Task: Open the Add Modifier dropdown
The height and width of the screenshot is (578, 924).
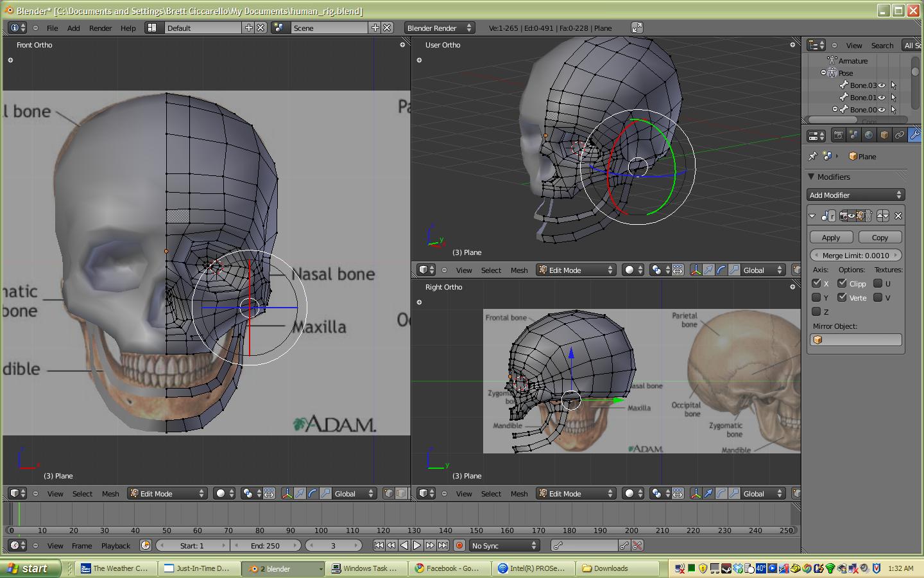Action: (x=856, y=195)
